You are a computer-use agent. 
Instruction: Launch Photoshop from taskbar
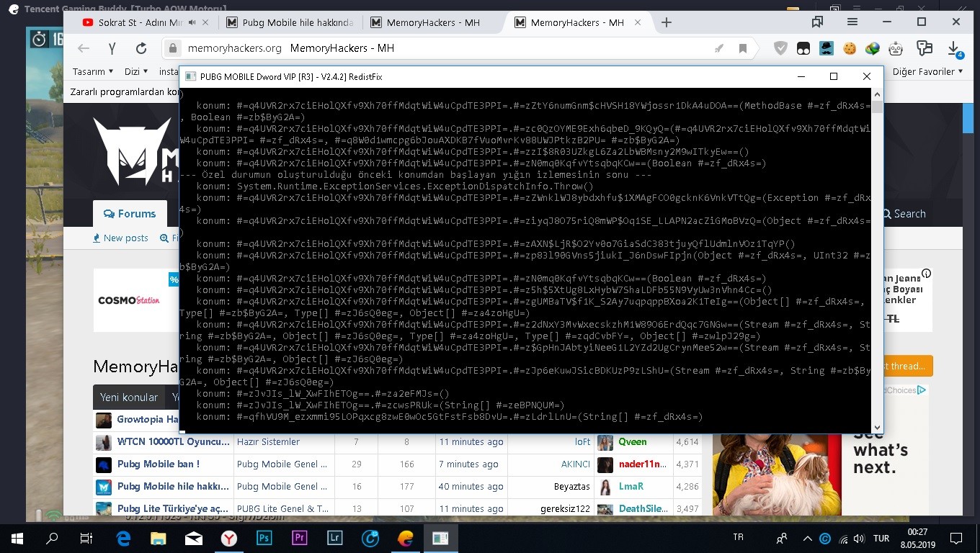point(264,538)
